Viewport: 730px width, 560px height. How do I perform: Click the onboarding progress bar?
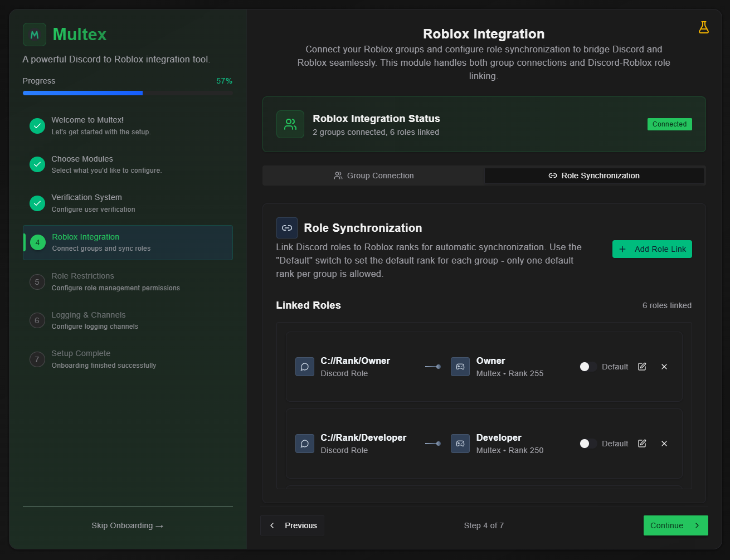[x=128, y=93]
